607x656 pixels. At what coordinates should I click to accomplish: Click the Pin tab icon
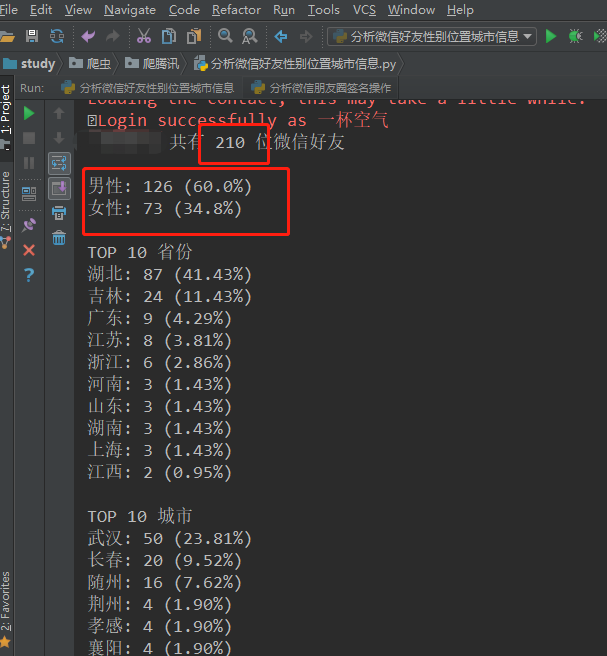29,225
